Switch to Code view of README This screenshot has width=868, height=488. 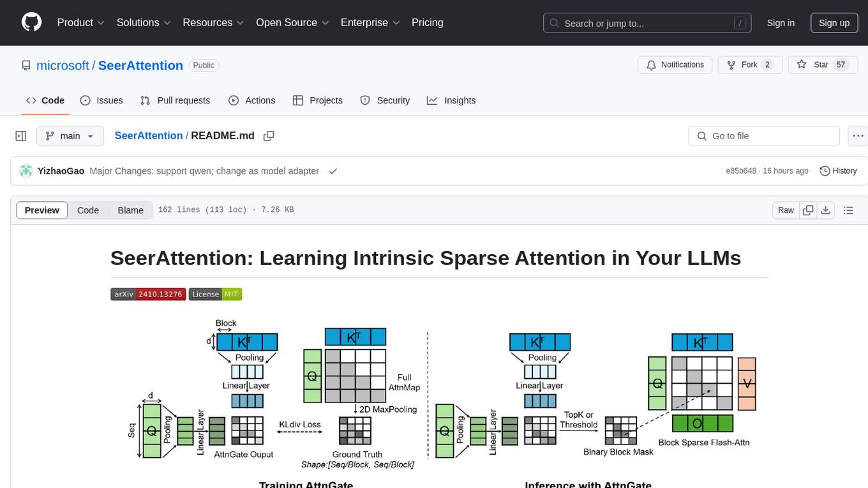point(88,210)
